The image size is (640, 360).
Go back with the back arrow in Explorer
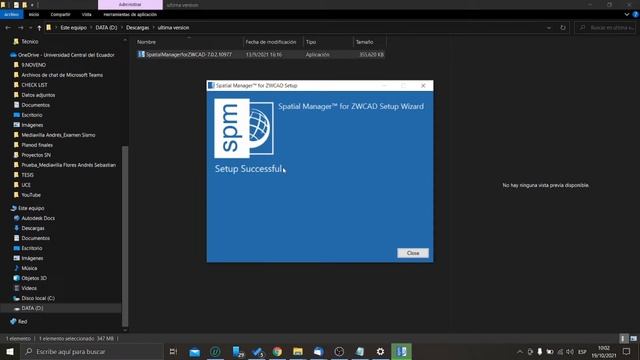click(x=8, y=28)
